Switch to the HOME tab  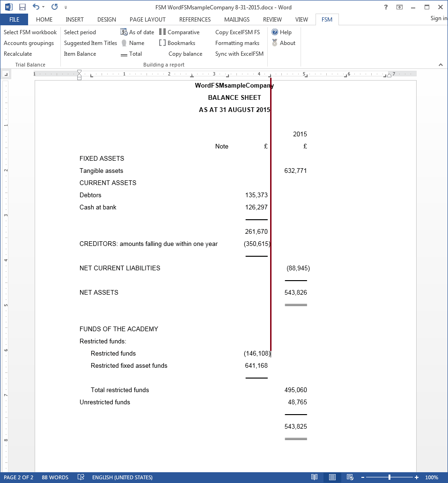pos(44,19)
